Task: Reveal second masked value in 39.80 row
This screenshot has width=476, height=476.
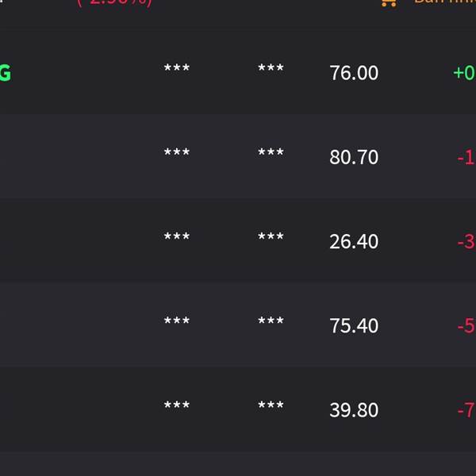Action: click(271, 406)
